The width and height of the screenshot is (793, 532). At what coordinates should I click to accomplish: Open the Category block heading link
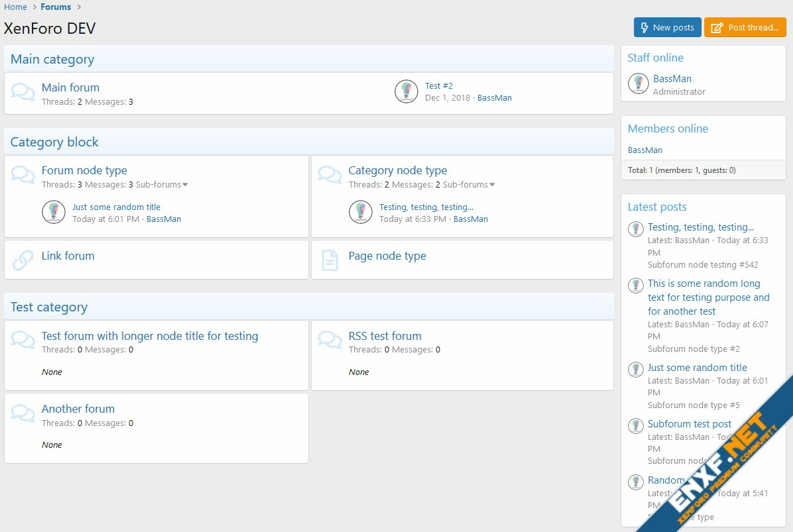[54, 142]
